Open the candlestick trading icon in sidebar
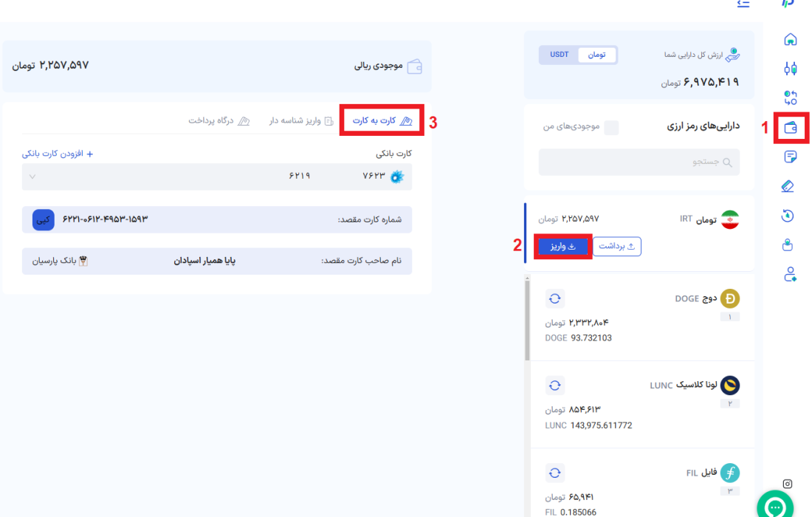The width and height of the screenshot is (812, 517). coord(790,69)
